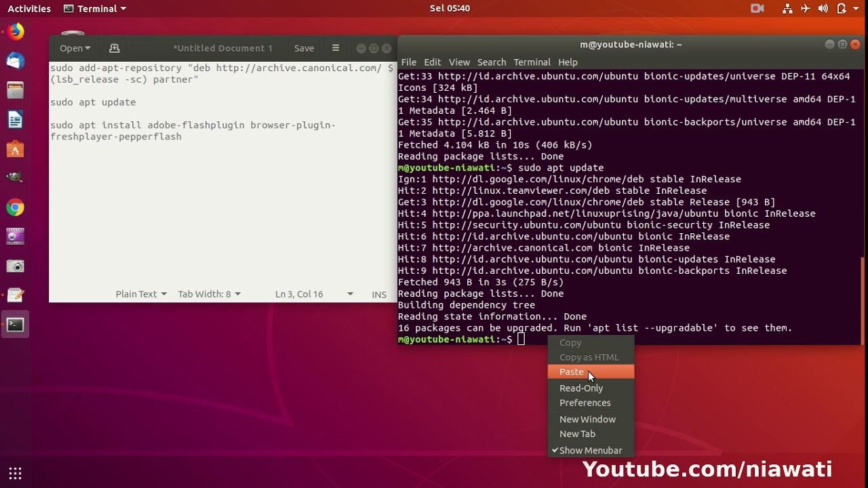Switch to the Text Editor dock icon
This screenshot has height=488, width=868.
pyautogui.click(x=15, y=295)
